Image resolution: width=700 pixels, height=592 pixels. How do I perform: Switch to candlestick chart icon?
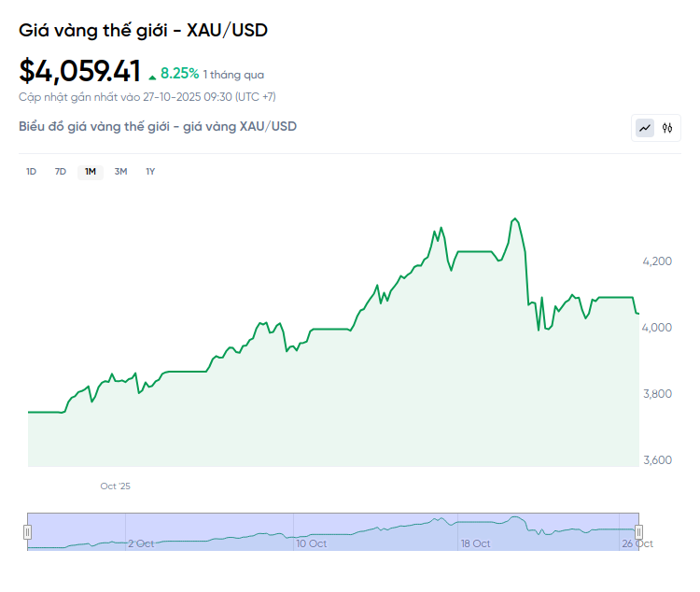[x=667, y=128]
